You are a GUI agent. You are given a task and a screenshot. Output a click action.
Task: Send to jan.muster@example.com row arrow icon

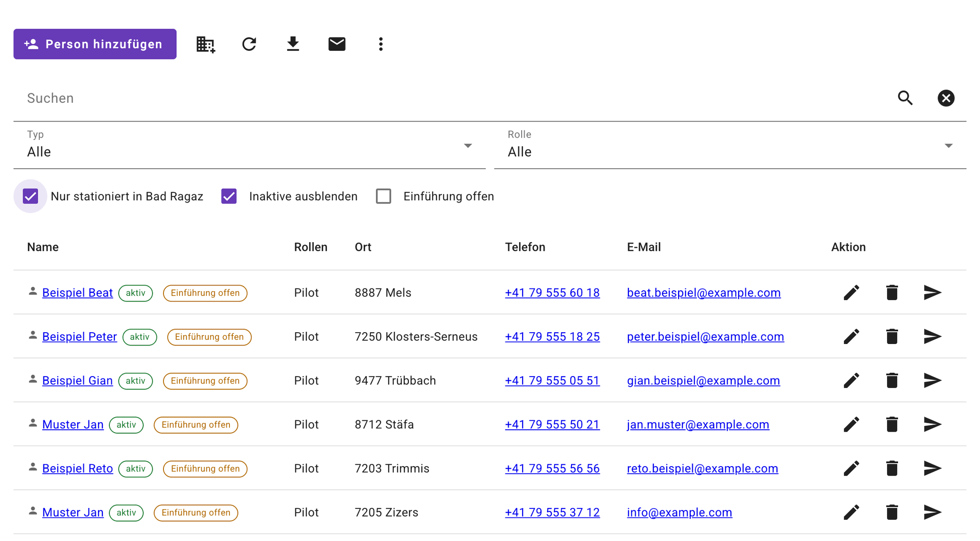click(x=932, y=425)
